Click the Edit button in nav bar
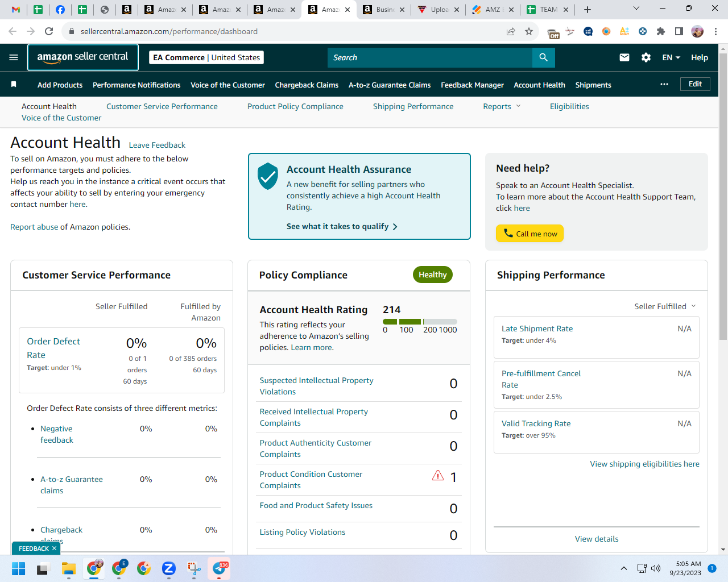The image size is (728, 582). (695, 84)
